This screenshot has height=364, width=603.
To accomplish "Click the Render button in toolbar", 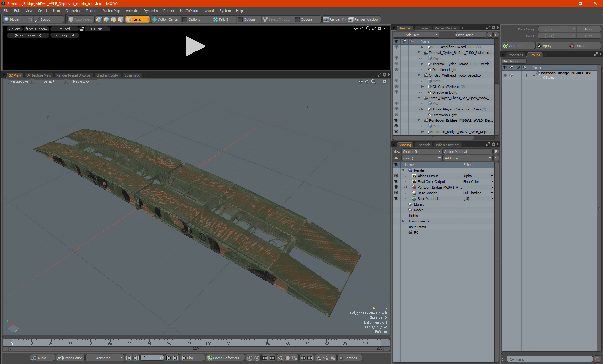I will [x=335, y=19].
